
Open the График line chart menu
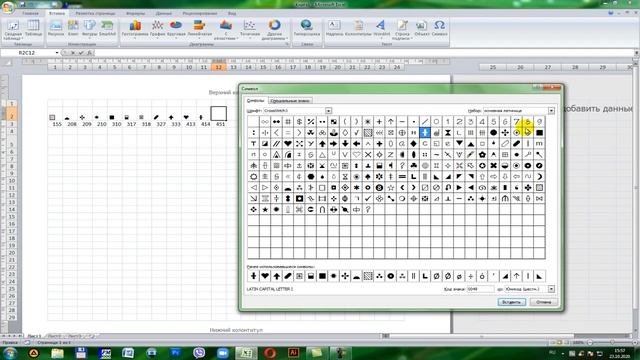158,29
